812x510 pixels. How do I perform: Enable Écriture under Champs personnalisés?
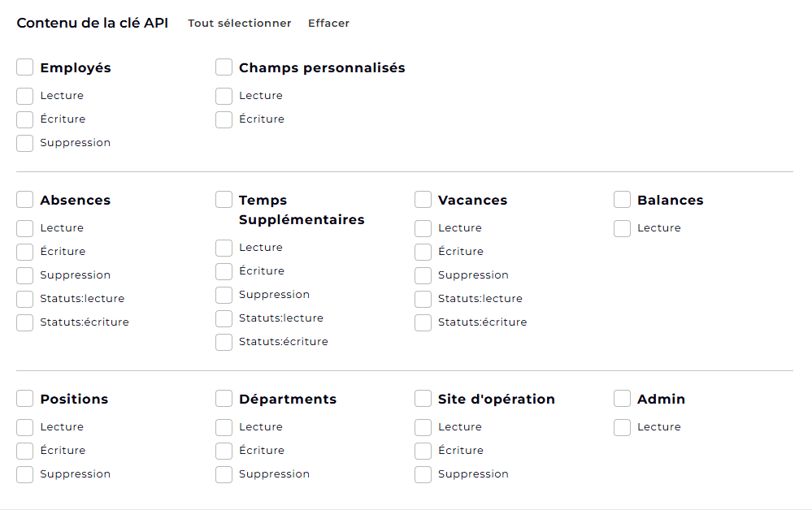pyautogui.click(x=224, y=119)
